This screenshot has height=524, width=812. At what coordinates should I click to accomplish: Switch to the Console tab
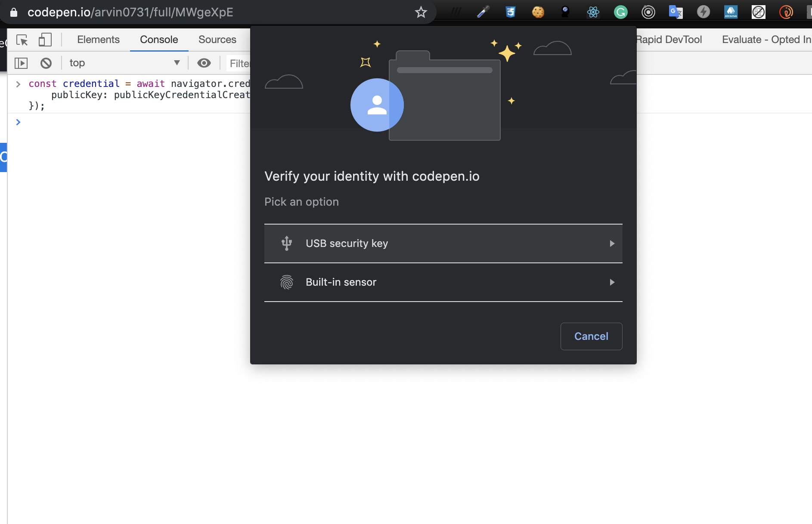coord(159,40)
